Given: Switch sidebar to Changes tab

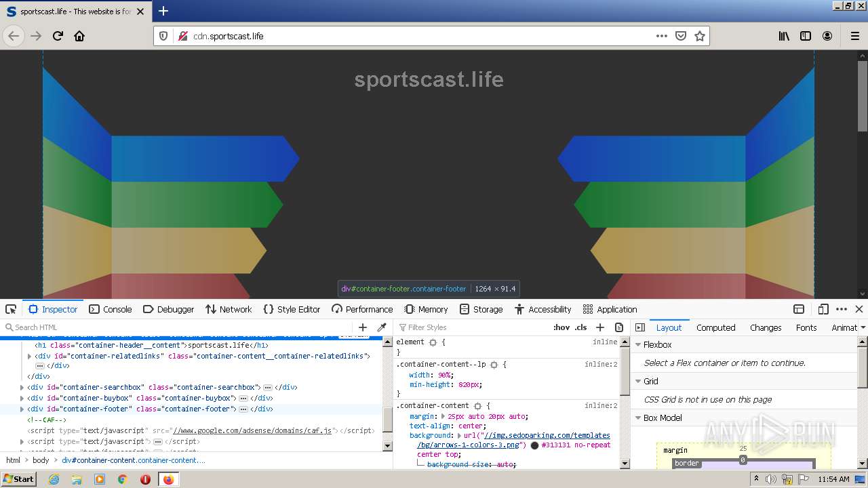Looking at the screenshot, I should [766, 327].
